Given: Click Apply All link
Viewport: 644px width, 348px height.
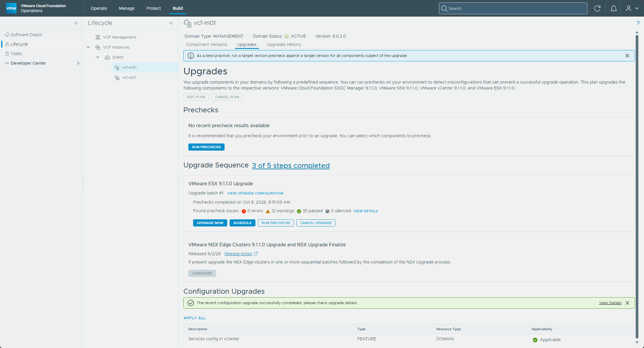Looking at the screenshot, I should pos(195,318).
